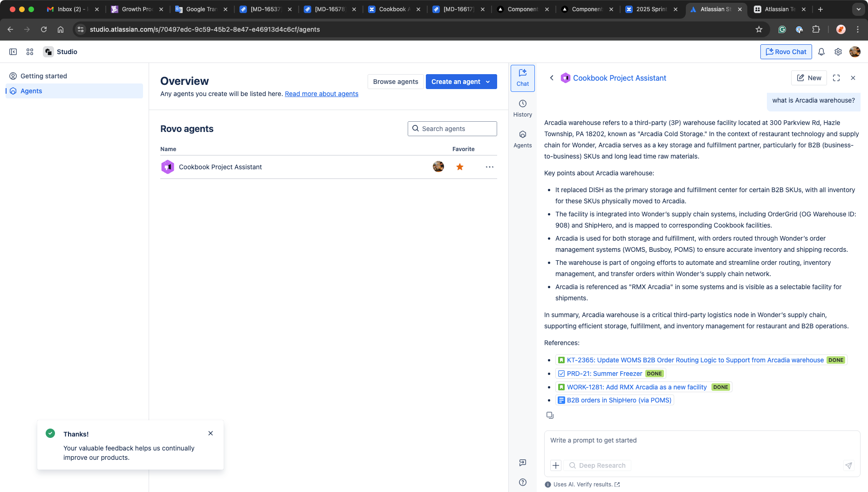Click the plus add-attachment icon in the prompt box

click(x=556, y=465)
